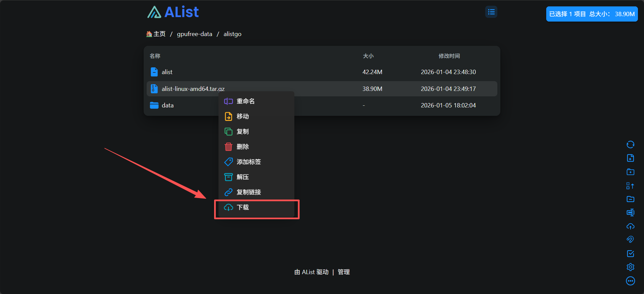Click the remove empty folder icon
This screenshot has width=644, height=294.
pos(630,199)
